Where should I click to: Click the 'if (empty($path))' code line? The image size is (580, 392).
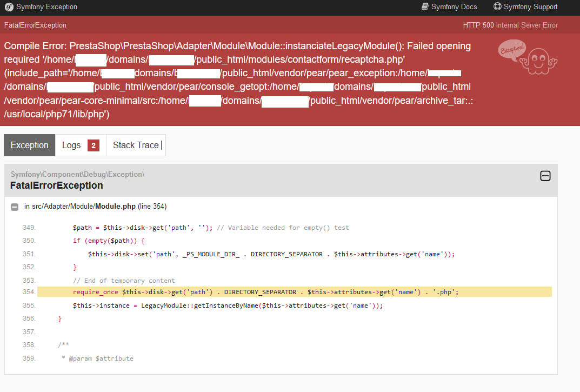click(109, 241)
